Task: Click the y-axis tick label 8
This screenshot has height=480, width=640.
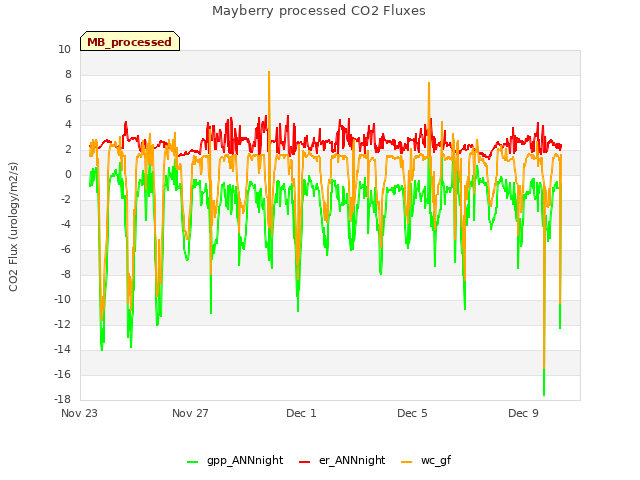Action: 68,75
